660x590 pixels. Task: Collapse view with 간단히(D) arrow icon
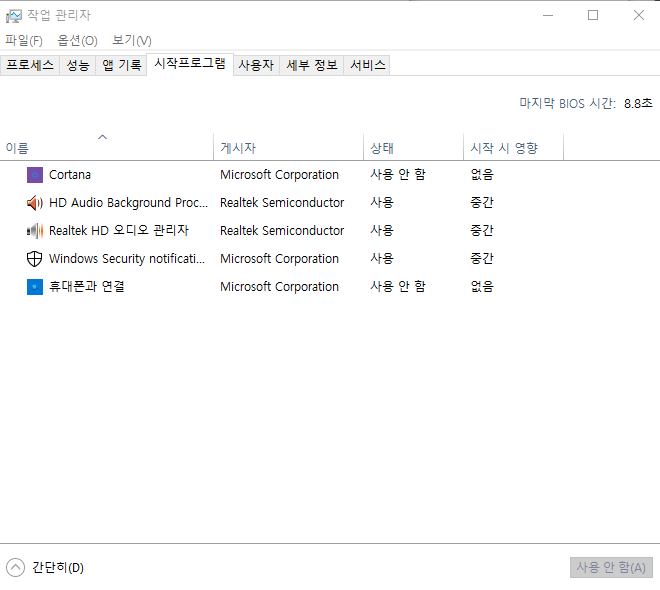[x=16, y=567]
